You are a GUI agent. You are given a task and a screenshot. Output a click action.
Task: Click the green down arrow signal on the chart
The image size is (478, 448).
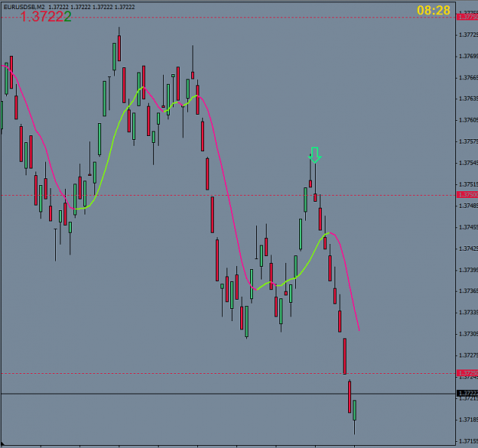(315, 155)
